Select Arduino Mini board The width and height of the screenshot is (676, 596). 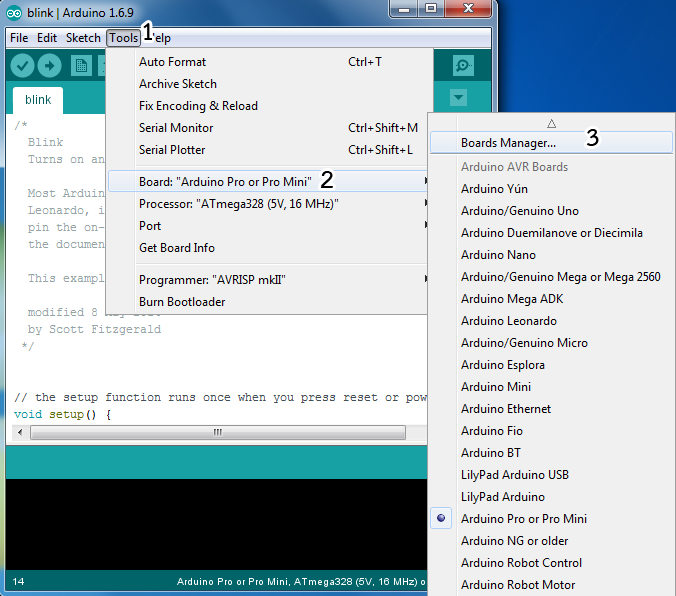click(x=551, y=387)
